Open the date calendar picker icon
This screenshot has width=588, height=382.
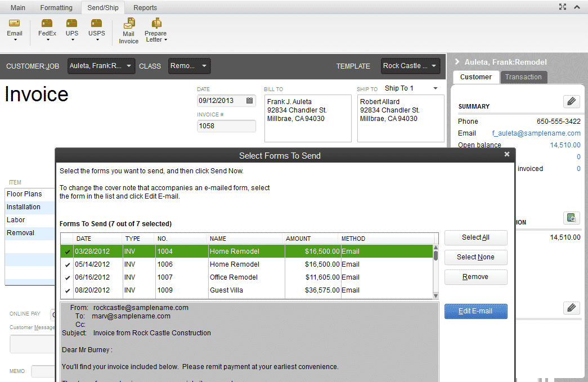click(x=249, y=101)
